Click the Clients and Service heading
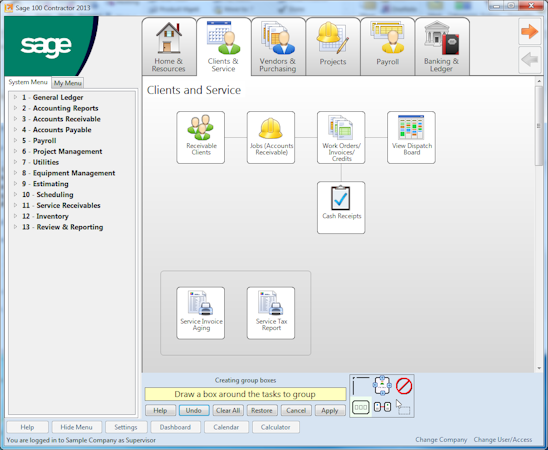 (194, 90)
